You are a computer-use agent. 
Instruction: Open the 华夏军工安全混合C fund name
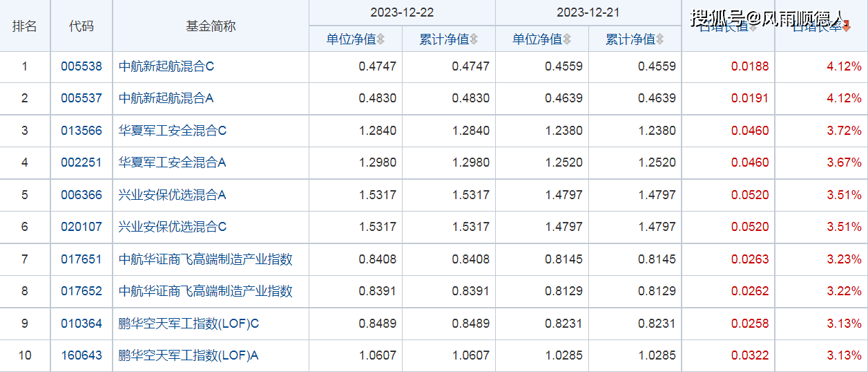173,131
